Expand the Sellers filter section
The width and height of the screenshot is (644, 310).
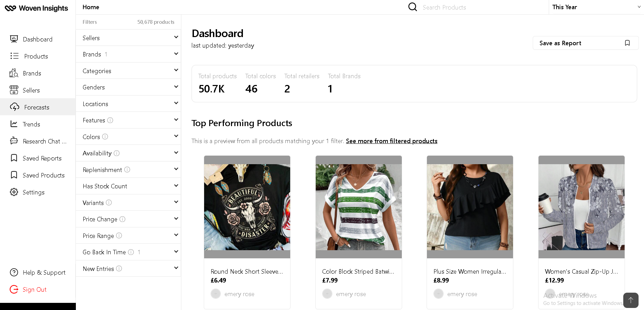click(x=176, y=37)
